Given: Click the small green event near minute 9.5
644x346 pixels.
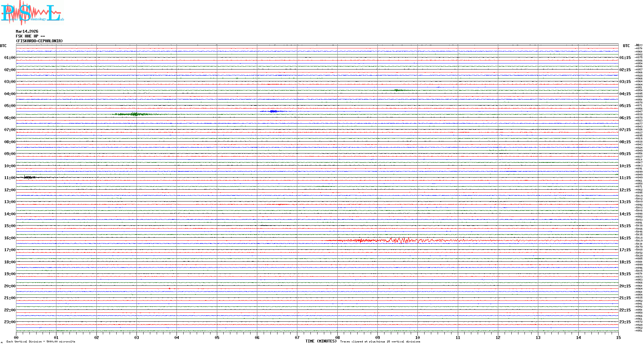Looking at the screenshot, I should [x=397, y=90].
